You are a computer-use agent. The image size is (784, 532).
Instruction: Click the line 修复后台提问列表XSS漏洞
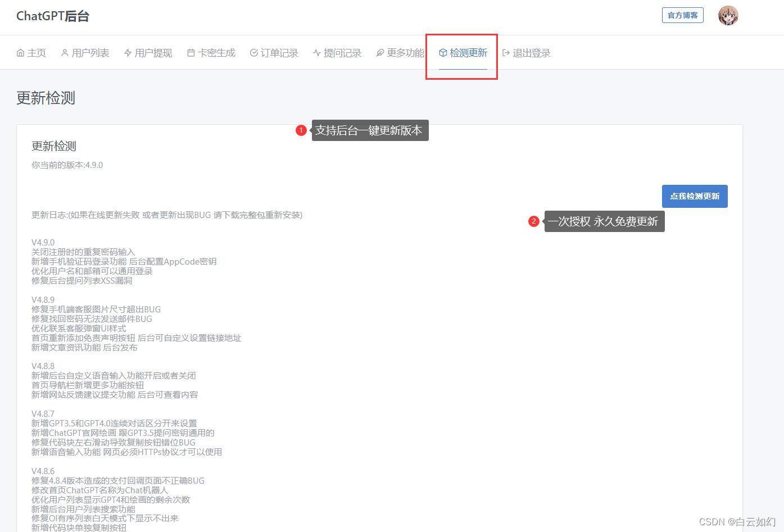pos(82,281)
